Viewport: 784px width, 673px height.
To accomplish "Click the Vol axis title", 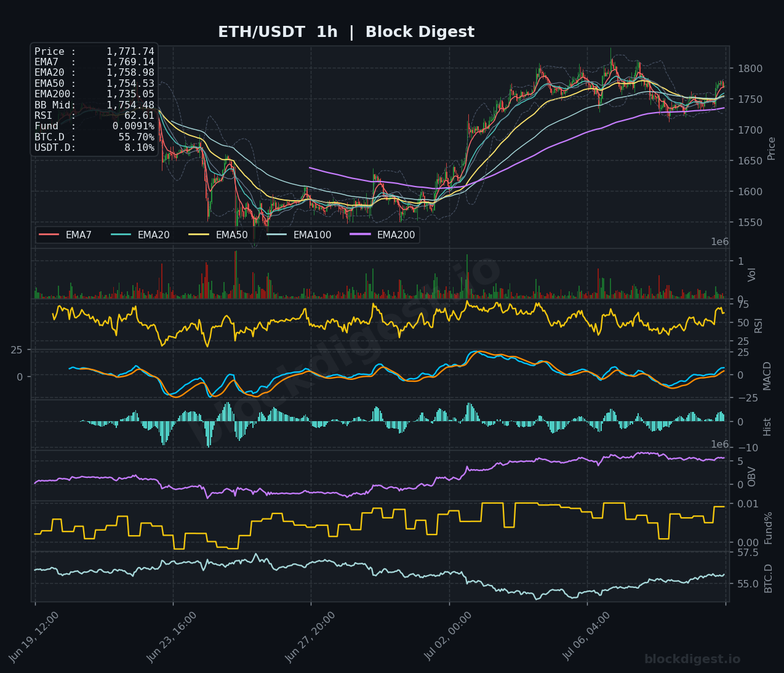I will coord(752,275).
